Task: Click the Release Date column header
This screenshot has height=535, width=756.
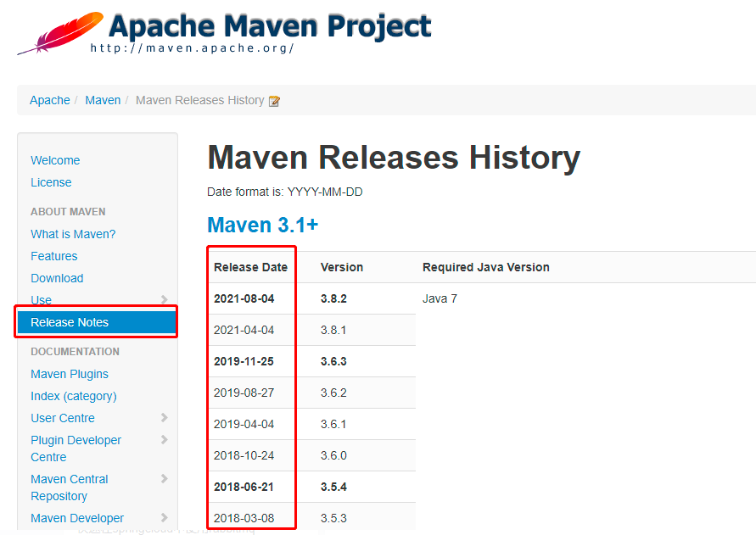Action: (x=250, y=268)
